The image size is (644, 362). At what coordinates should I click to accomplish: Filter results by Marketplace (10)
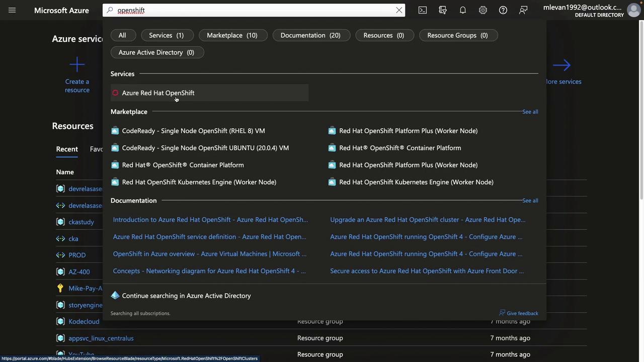[232, 35]
